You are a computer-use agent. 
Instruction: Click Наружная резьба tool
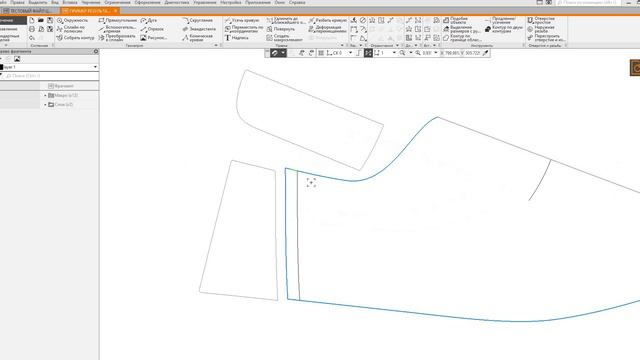pyautogui.click(x=541, y=29)
